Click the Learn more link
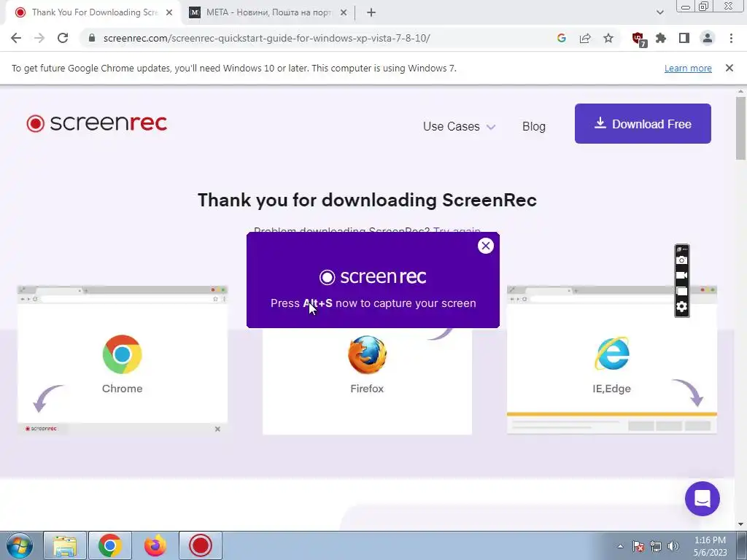 coord(688,68)
